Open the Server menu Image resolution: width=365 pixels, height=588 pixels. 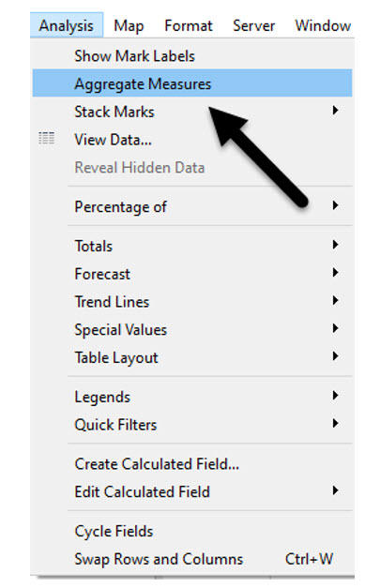tap(253, 26)
